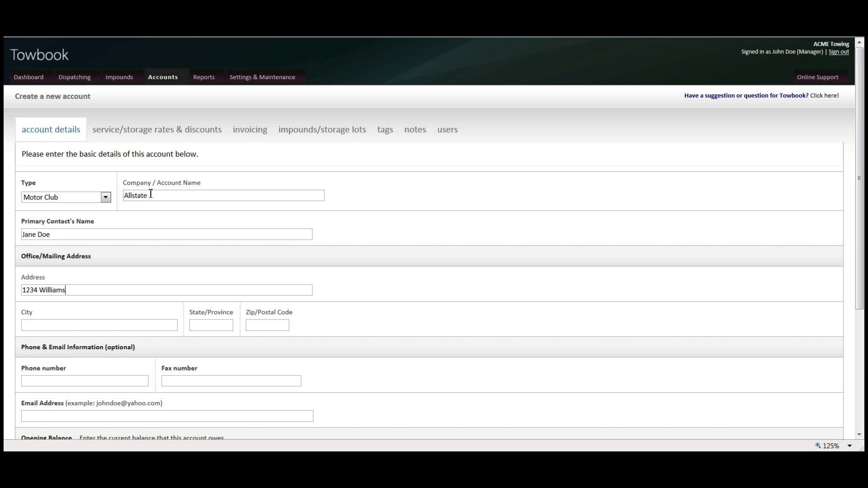
Task: Click the 'Office/Mailing Address' section header
Action: pos(56,256)
